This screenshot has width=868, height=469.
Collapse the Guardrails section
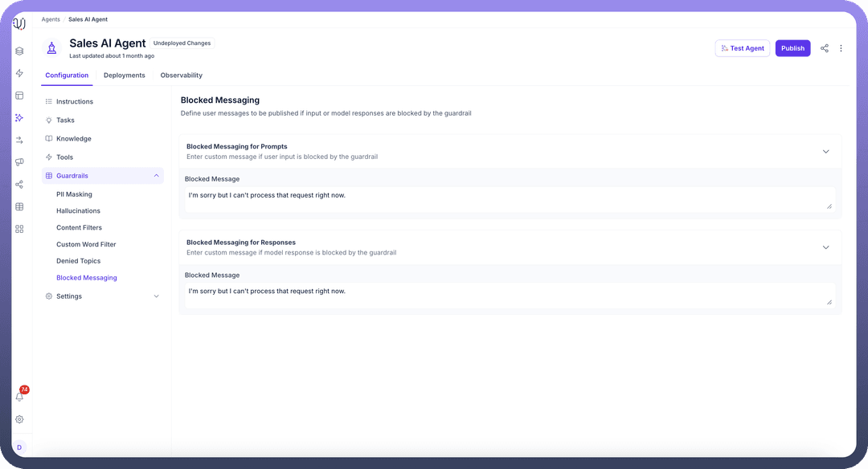(x=156, y=176)
